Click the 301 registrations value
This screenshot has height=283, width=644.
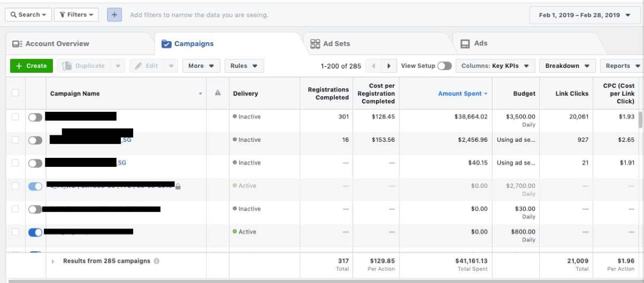[x=343, y=117]
